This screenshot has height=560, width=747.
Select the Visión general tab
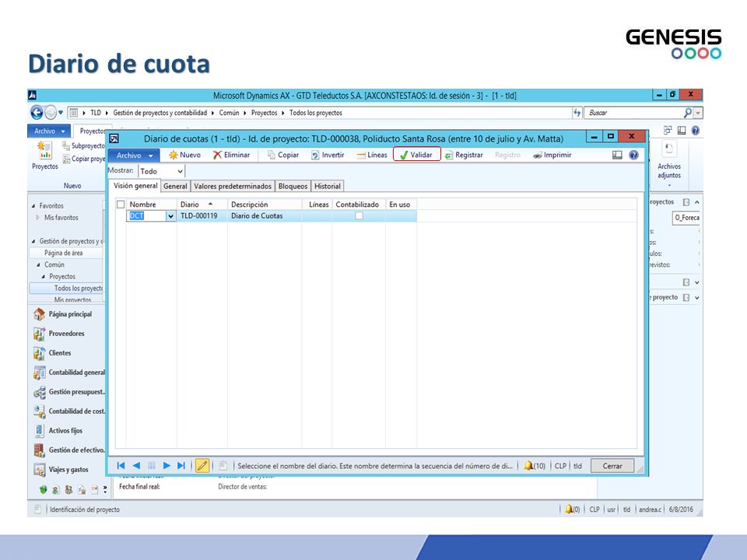tap(135, 186)
